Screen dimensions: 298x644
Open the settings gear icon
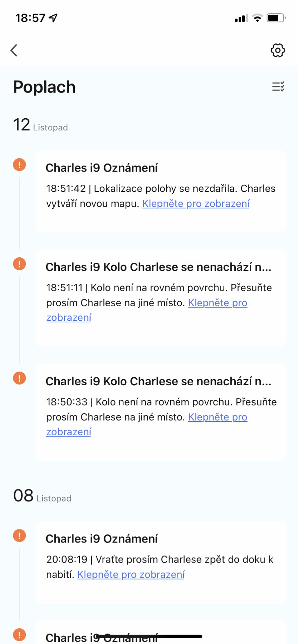(x=278, y=50)
